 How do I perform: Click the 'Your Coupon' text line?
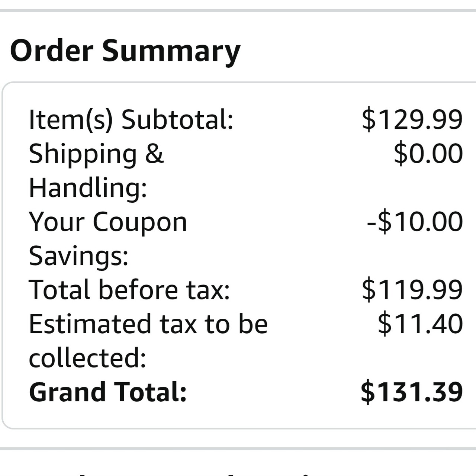pos(108,222)
